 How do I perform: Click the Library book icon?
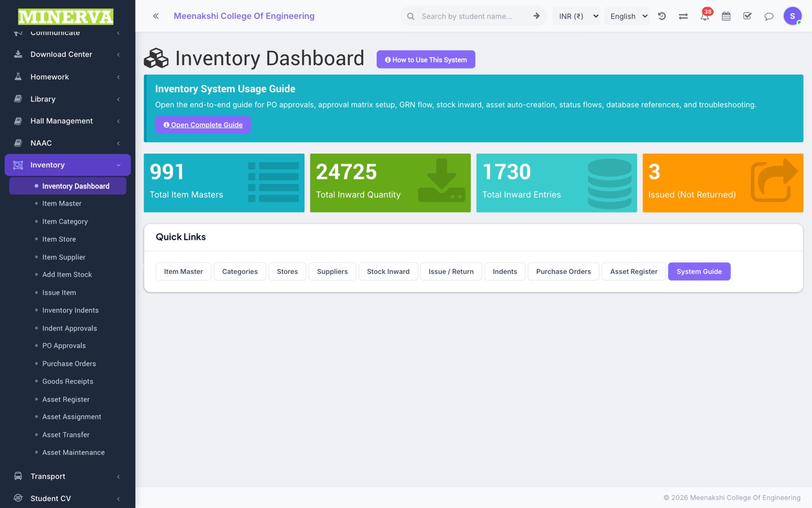point(18,99)
